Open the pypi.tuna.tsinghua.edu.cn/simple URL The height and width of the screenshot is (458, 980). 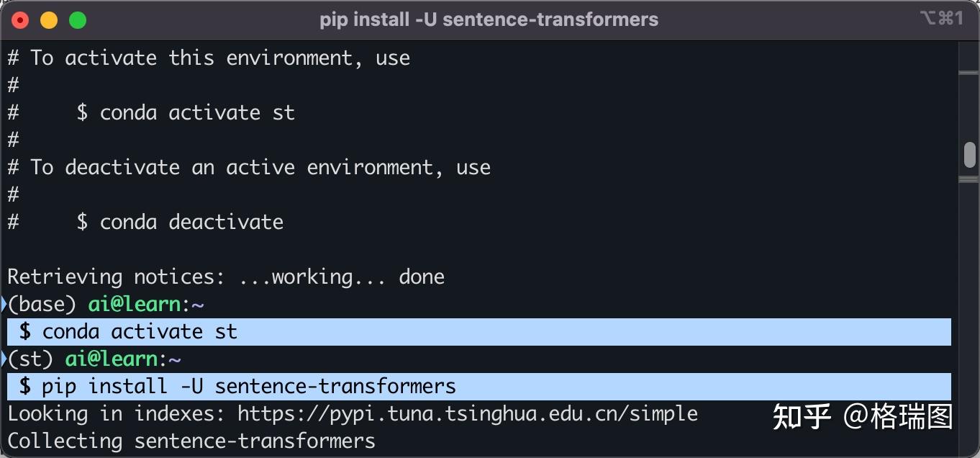[x=468, y=414]
